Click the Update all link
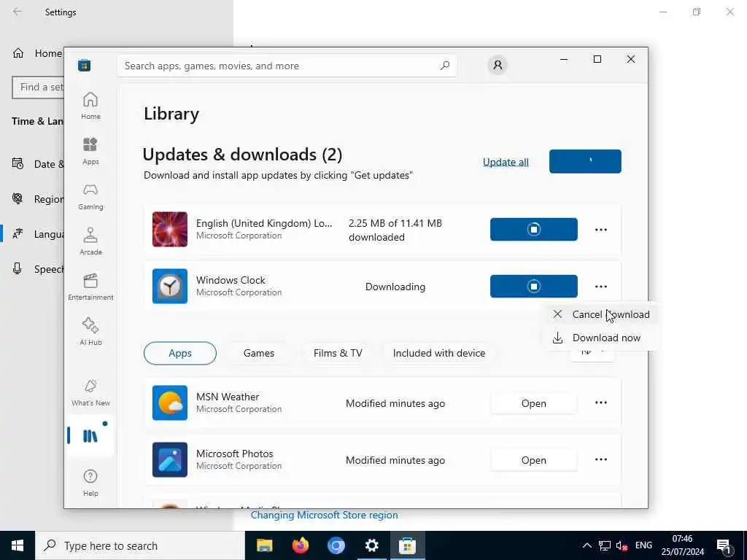 [x=506, y=162]
